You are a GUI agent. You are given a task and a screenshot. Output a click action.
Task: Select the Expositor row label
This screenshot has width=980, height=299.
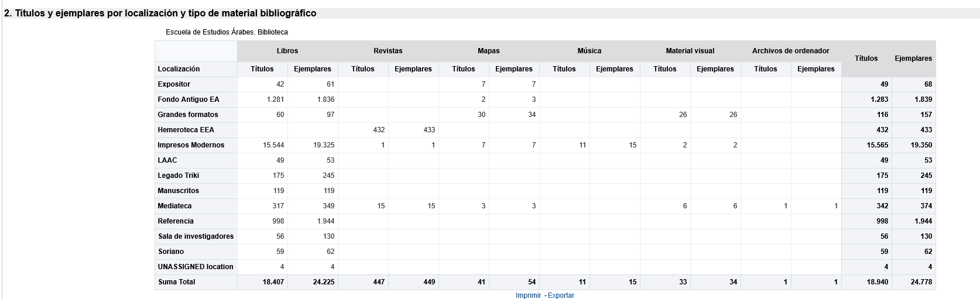point(174,84)
